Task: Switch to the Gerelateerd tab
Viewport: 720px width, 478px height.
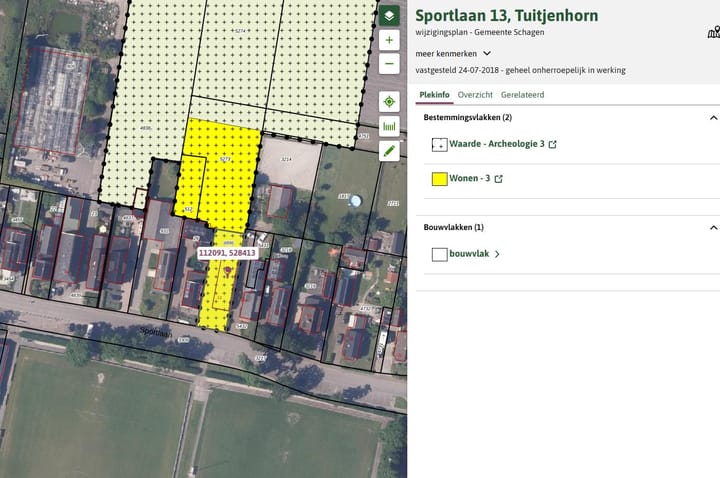Action: [x=522, y=94]
